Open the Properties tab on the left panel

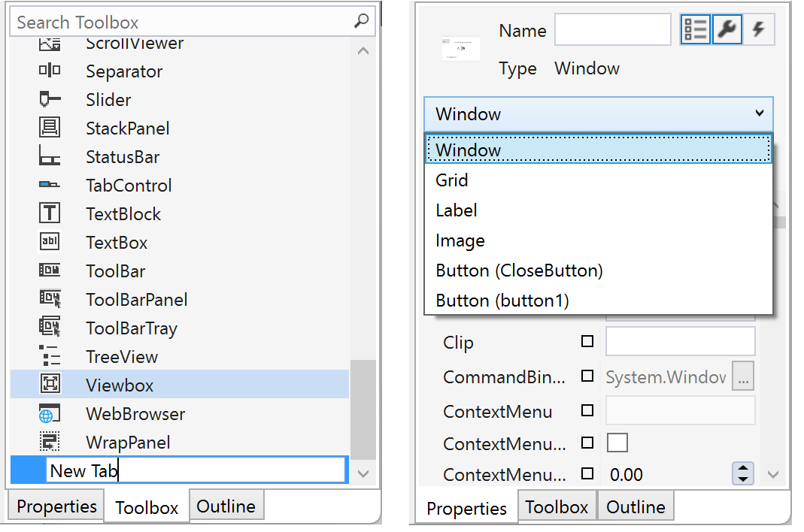[x=55, y=506]
